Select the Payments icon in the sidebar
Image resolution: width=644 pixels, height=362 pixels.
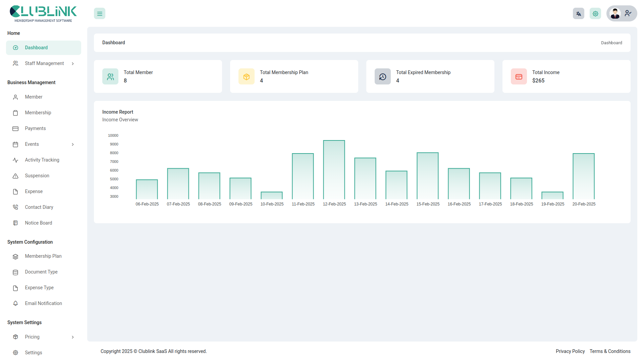coord(15,128)
